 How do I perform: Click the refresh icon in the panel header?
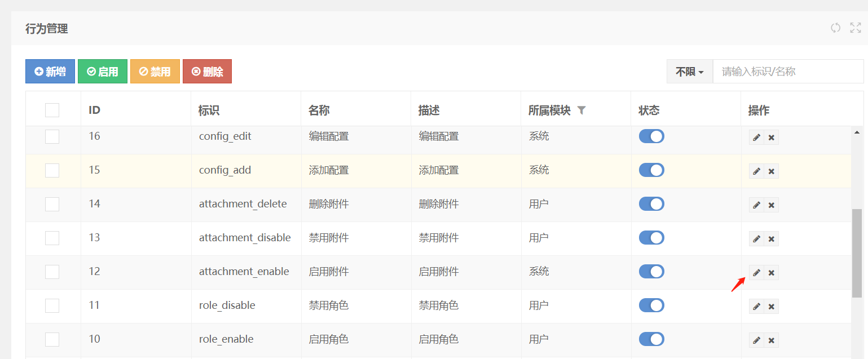pyautogui.click(x=835, y=27)
